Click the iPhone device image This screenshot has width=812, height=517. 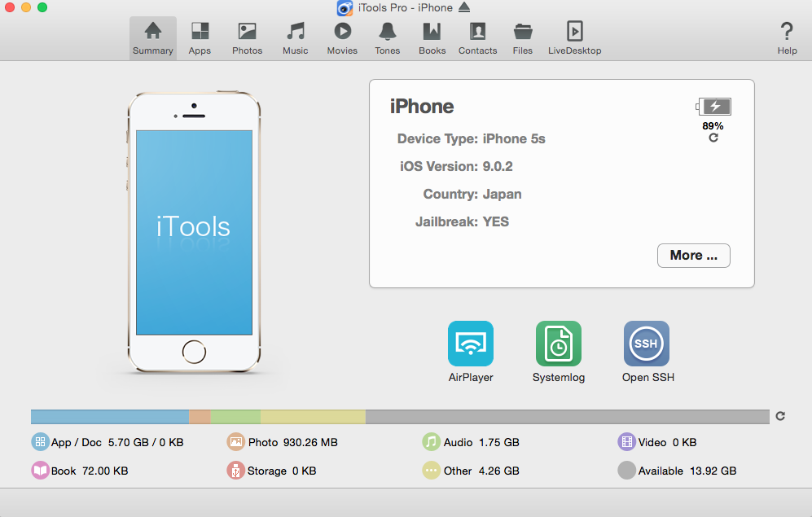[194, 232]
